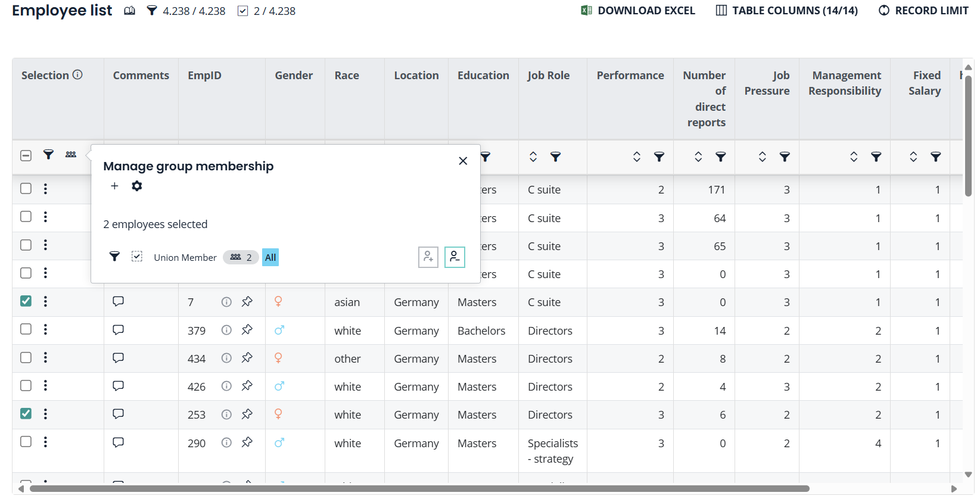
Task: Open Record Limit option
Action: [x=923, y=11]
